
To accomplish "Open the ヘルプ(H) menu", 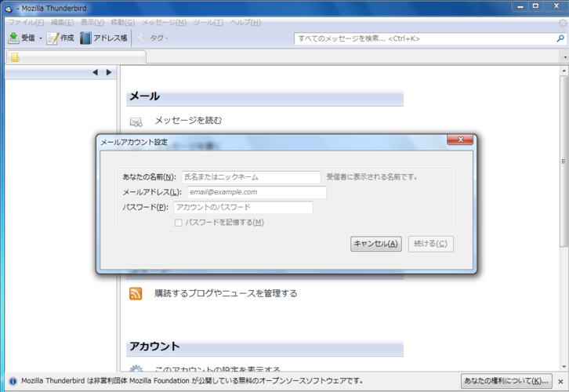I will click(245, 23).
